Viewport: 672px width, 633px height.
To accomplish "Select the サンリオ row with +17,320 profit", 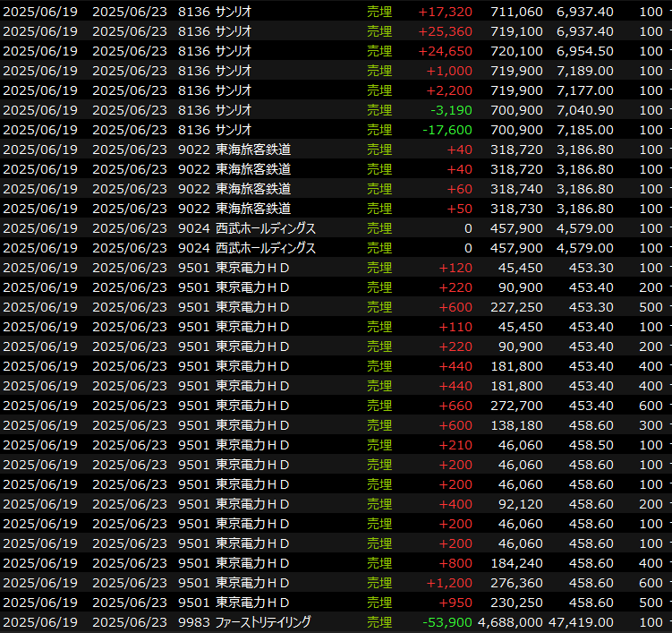I will (x=233, y=12).
